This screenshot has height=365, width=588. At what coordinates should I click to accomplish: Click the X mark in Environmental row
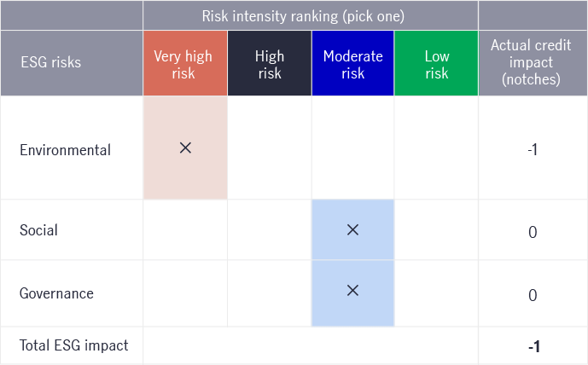click(x=185, y=148)
